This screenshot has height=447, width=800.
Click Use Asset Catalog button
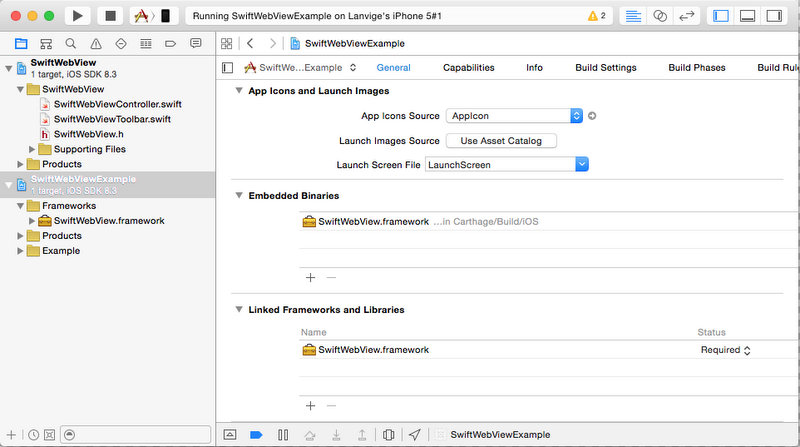pyautogui.click(x=501, y=141)
